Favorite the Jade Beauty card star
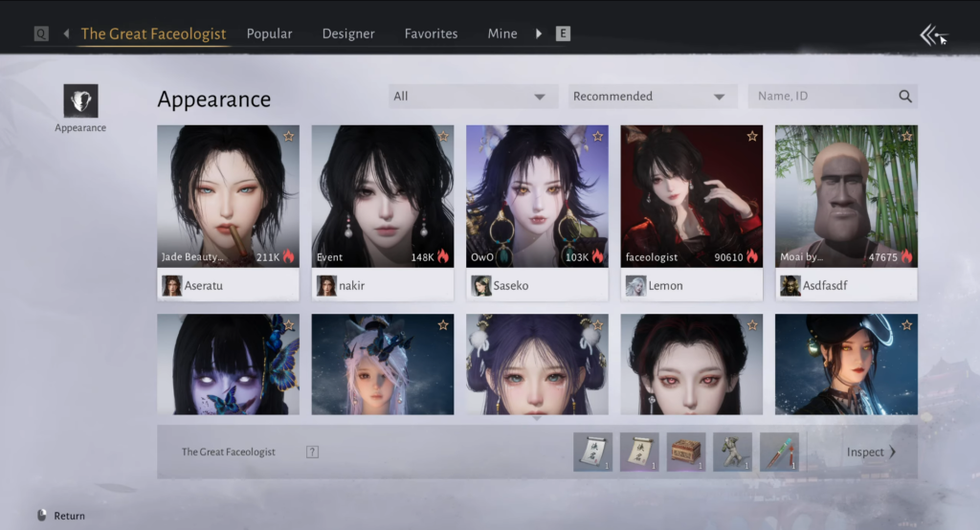The width and height of the screenshot is (980, 530). 289,136
